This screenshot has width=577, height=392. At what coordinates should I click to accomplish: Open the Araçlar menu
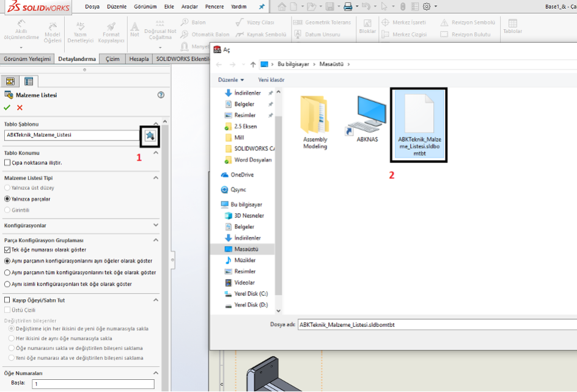pos(189,7)
